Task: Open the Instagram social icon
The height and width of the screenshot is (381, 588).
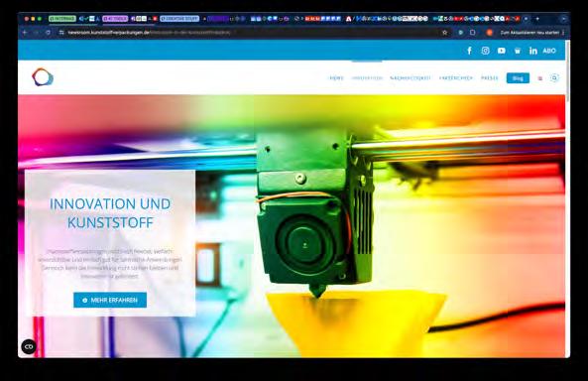Action: 485,51
